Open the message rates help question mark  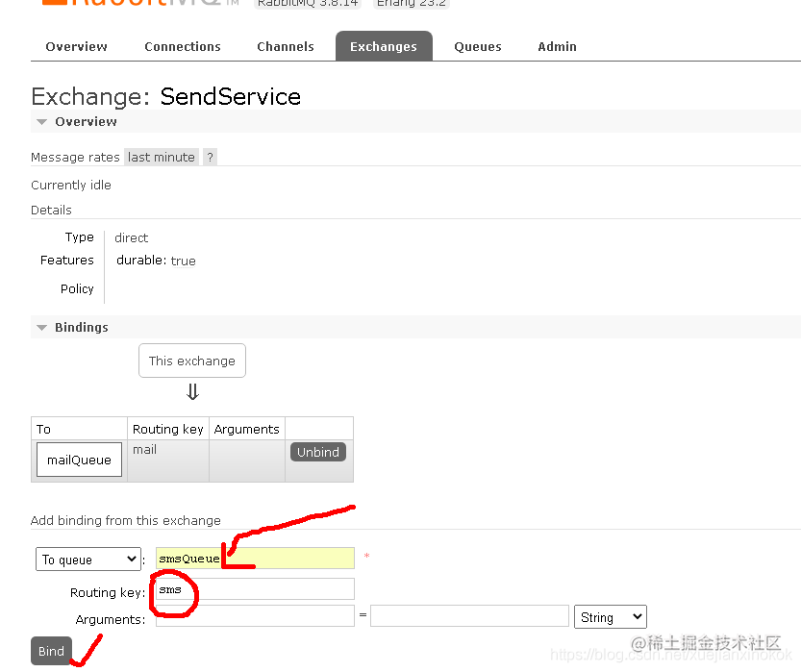click(210, 157)
